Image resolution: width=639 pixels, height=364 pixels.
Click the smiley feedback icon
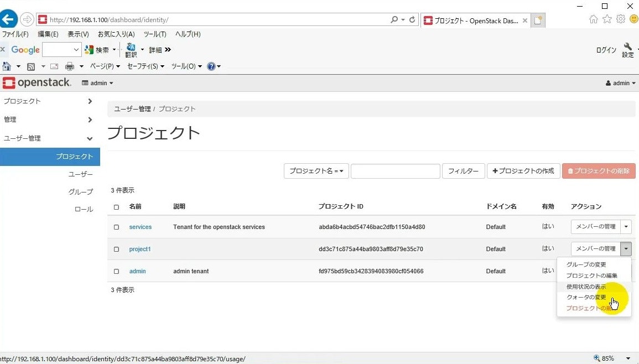[633, 19]
